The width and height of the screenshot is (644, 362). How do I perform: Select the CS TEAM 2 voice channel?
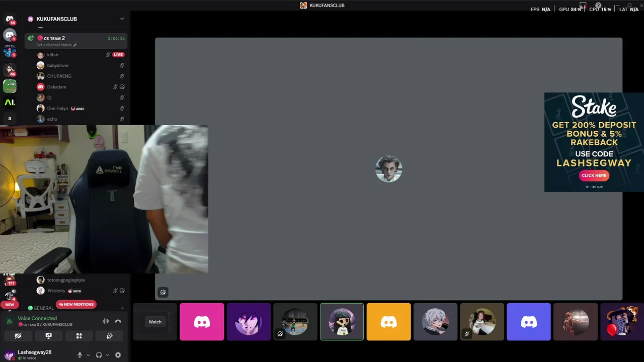(x=76, y=41)
